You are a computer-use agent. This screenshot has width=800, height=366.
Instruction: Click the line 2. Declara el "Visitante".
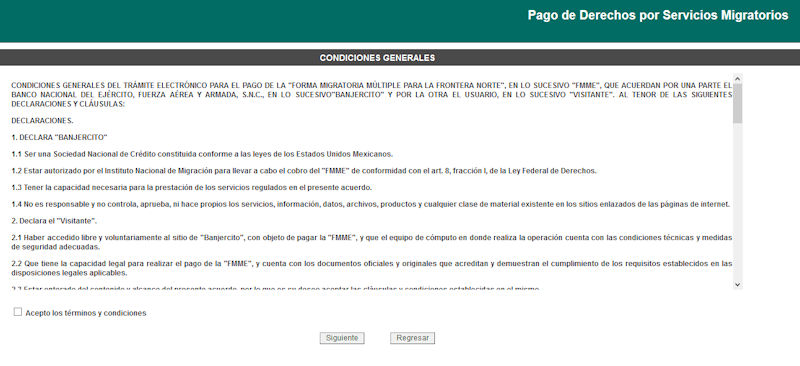pos(54,221)
